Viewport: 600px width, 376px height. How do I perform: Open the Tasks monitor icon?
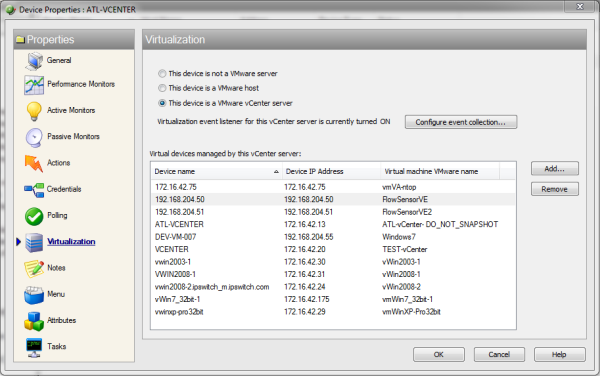tap(34, 347)
